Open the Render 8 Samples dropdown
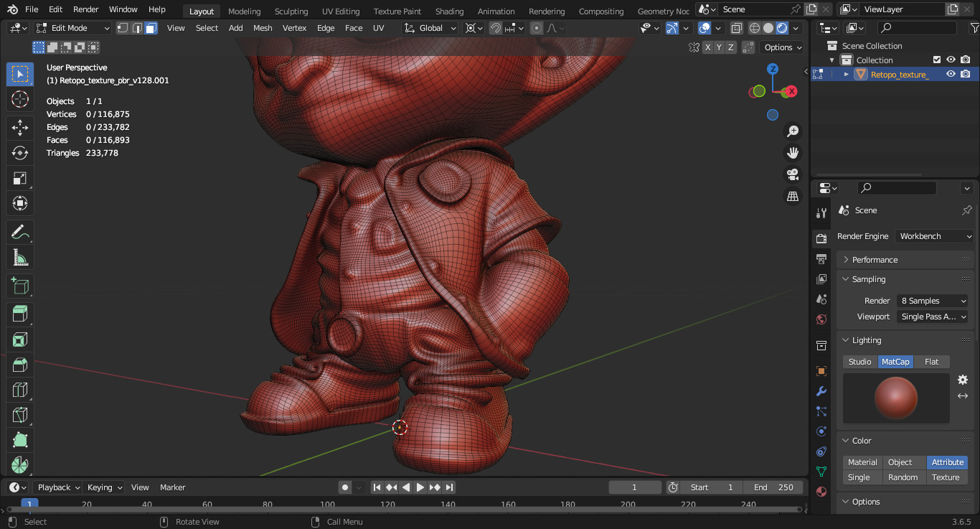 pyautogui.click(x=931, y=301)
